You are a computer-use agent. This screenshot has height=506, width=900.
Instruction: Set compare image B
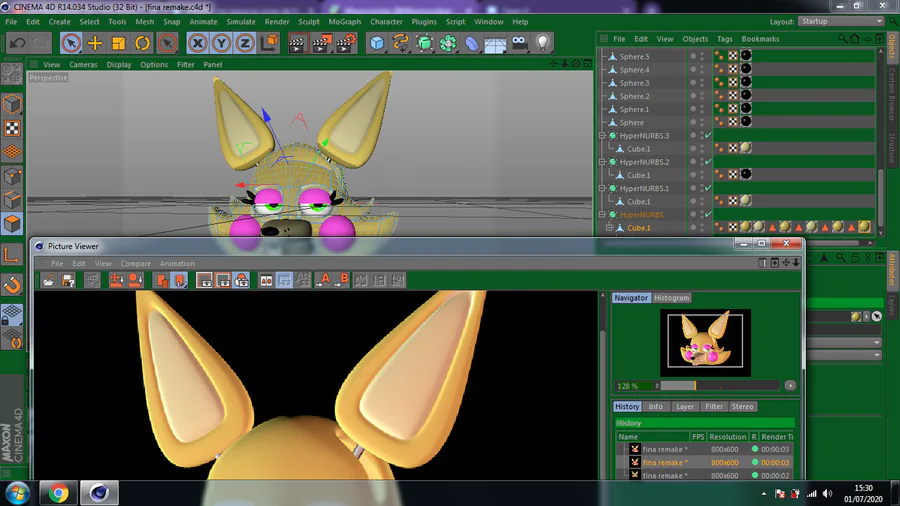coord(342,280)
